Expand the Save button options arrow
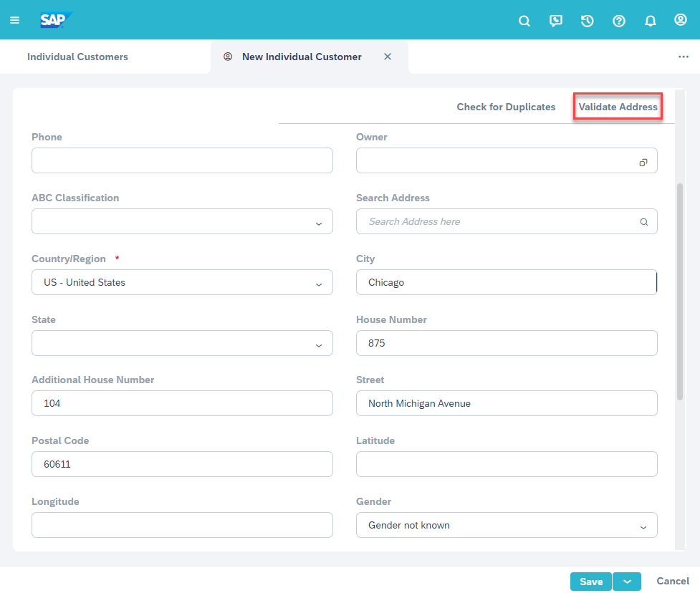Image resolution: width=700 pixels, height=593 pixels. point(627,582)
